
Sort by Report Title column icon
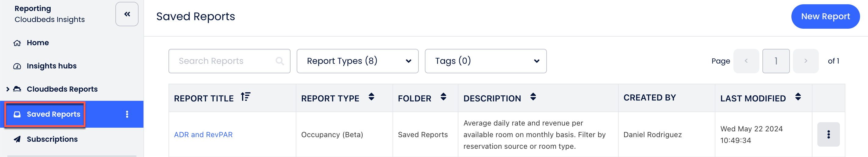pos(246,97)
